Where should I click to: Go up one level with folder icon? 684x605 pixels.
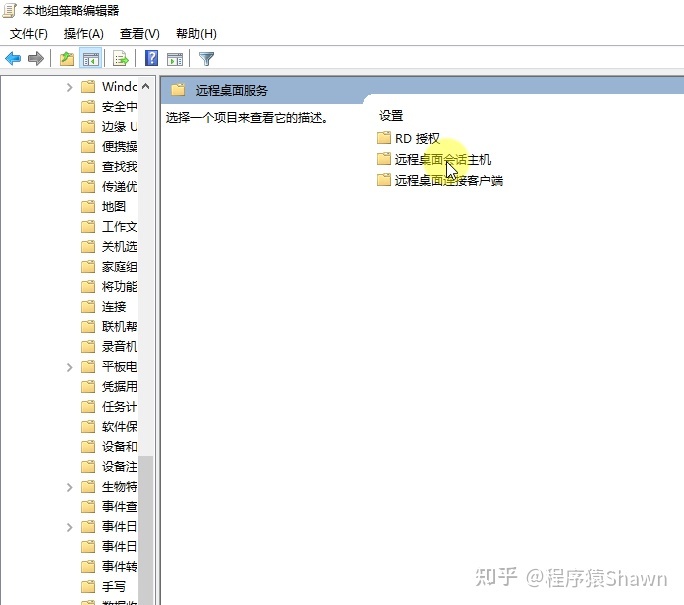click(x=67, y=58)
